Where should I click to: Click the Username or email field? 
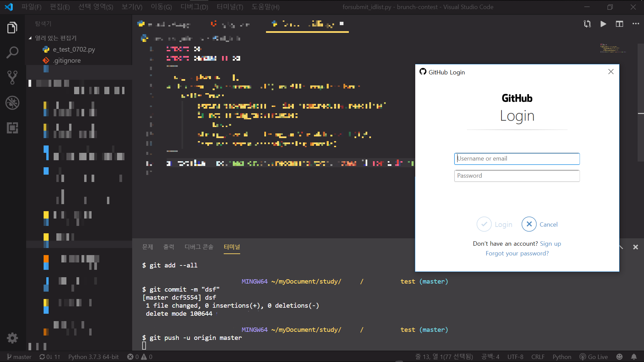point(517,159)
